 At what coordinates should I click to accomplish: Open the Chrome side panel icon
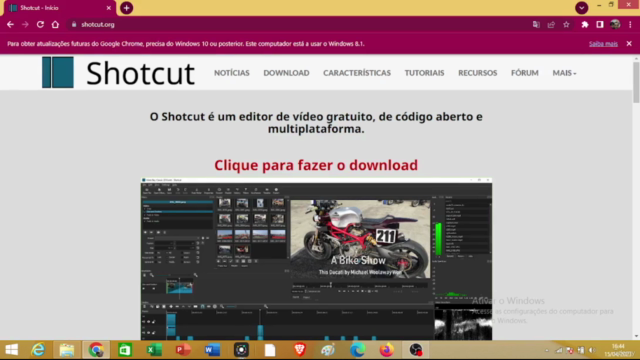coord(600,24)
